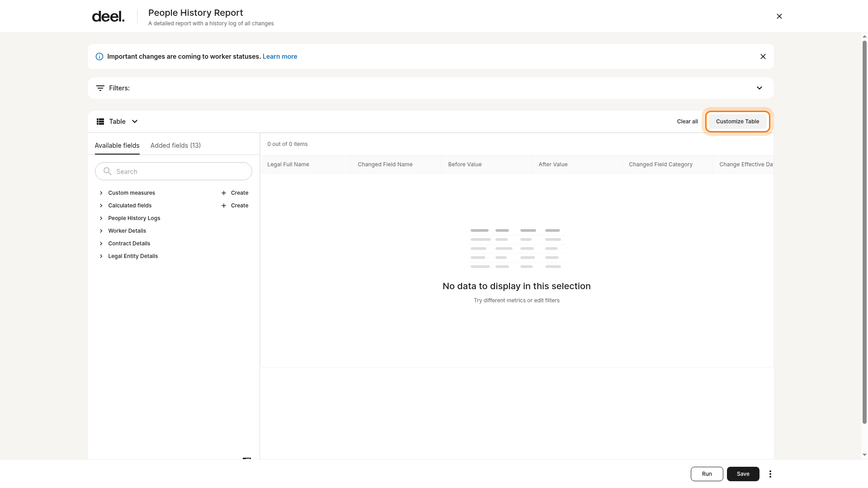Click the Legal Full Name column header
Image resolution: width=868 pixels, height=488 pixels.
(305, 164)
